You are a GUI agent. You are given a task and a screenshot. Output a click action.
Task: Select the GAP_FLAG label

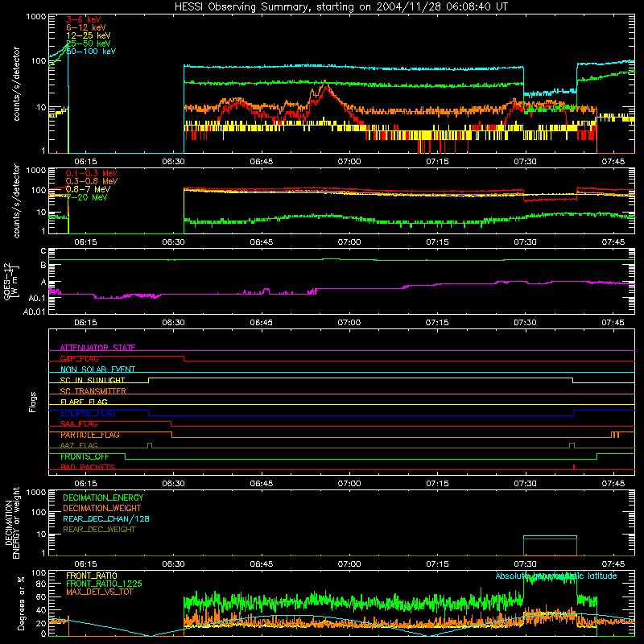tap(79, 358)
